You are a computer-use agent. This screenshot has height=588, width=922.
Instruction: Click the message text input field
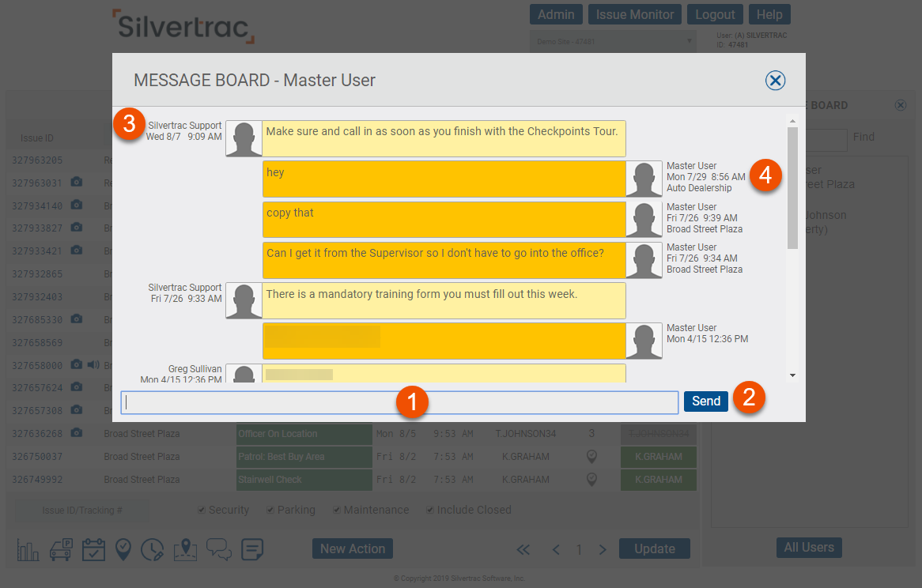(399, 402)
